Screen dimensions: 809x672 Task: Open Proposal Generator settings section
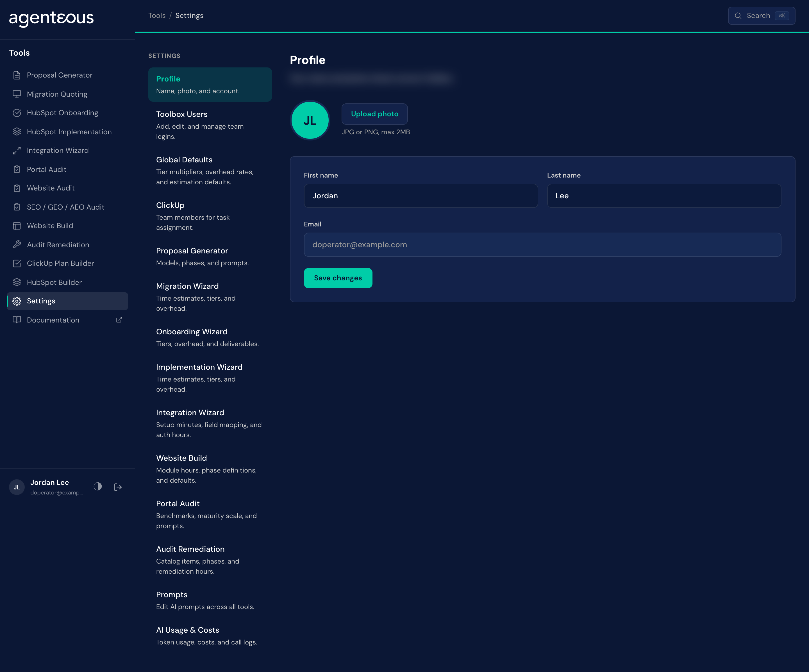tap(210, 256)
